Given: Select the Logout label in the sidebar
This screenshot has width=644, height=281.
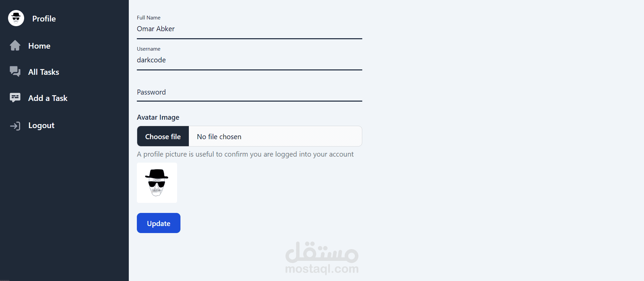Looking at the screenshot, I should point(41,125).
